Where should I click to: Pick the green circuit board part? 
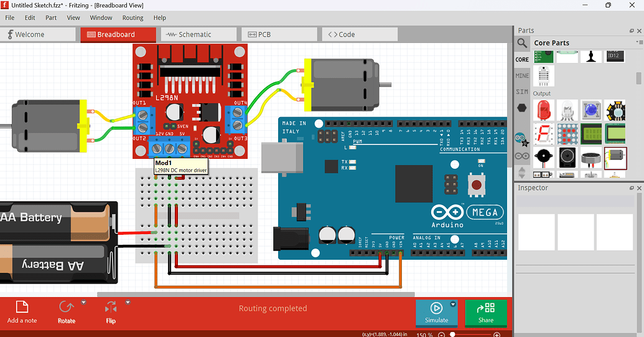[544, 56]
